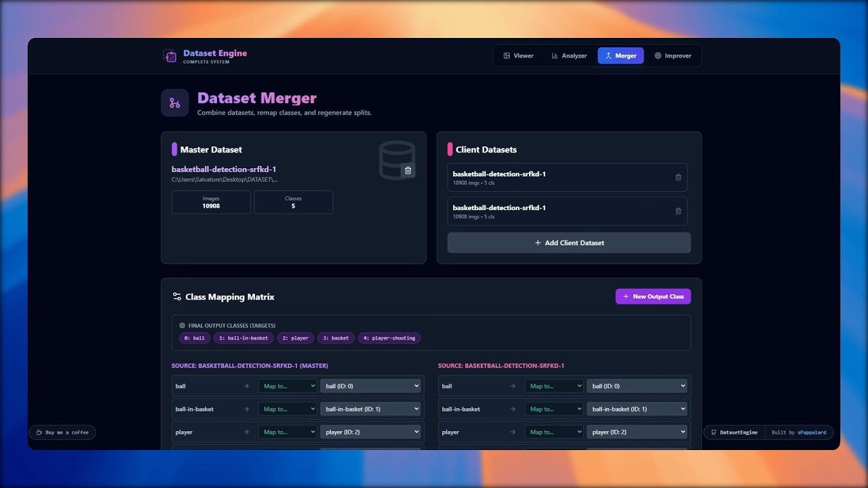This screenshot has width=868, height=488.
Task: Click the Dataset Merger split icon beside the heading
Action: click(175, 102)
